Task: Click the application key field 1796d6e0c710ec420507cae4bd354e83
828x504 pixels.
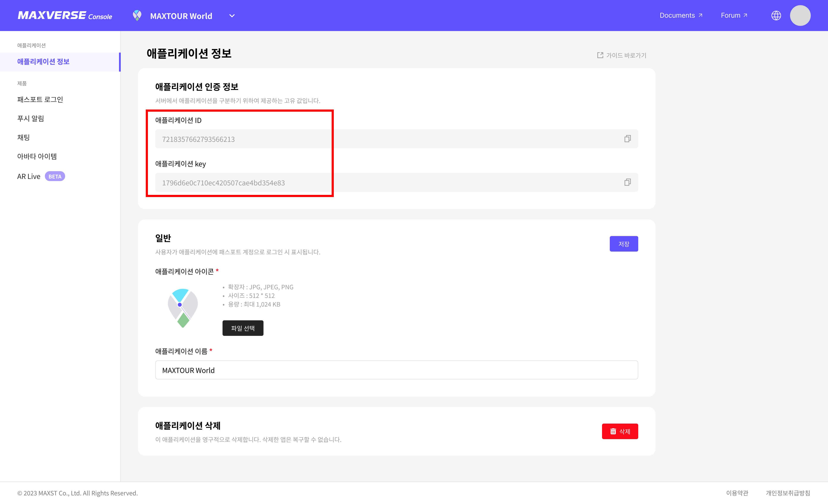Action: pyautogui.click(x=397, y=182)
